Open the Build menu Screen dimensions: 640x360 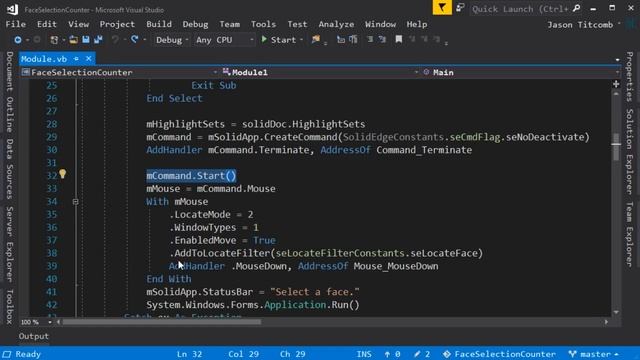point(159,24)
